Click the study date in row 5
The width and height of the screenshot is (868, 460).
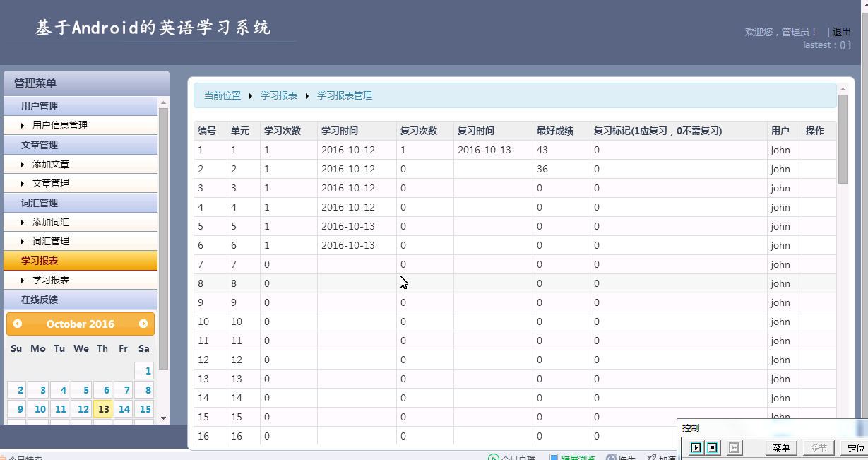[x=348, y=226]
